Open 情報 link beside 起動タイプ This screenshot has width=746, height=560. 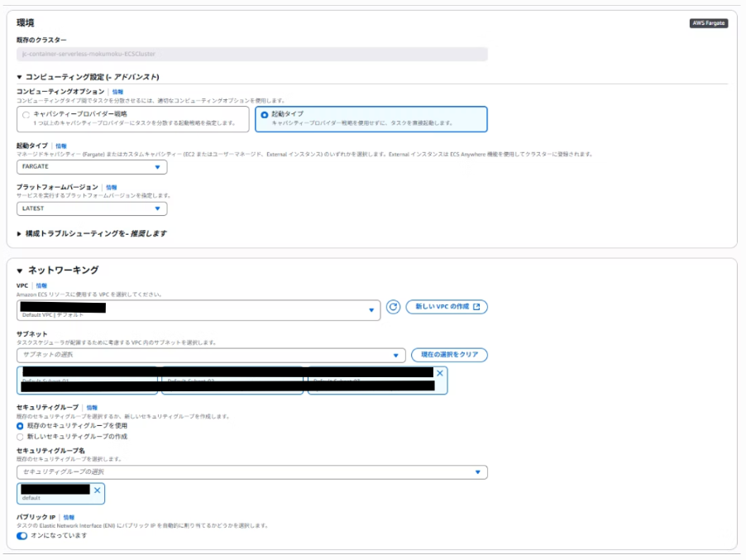[61, 146]
